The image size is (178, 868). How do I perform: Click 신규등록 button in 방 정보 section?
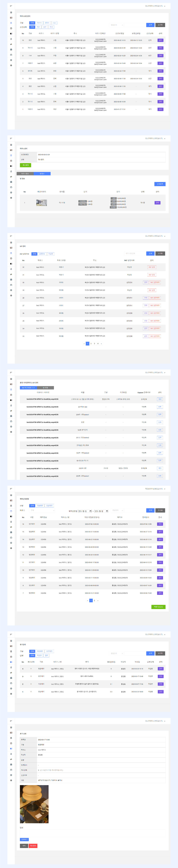160,184
